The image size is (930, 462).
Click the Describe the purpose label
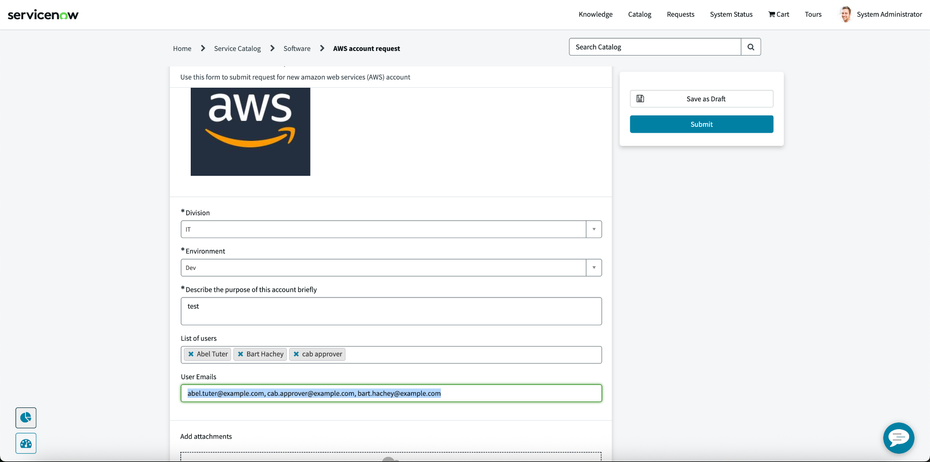251,289
